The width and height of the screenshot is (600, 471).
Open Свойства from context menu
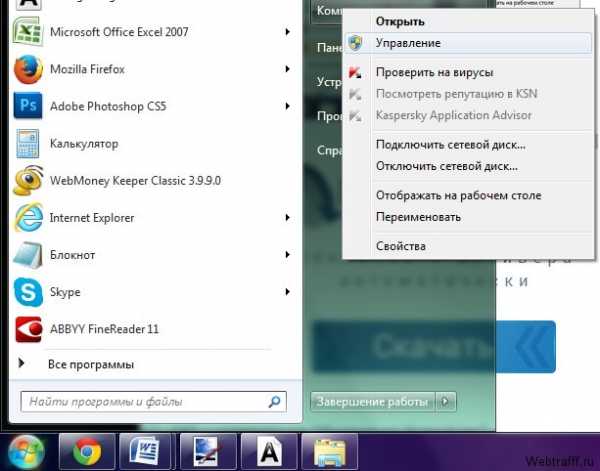(468, 246)
